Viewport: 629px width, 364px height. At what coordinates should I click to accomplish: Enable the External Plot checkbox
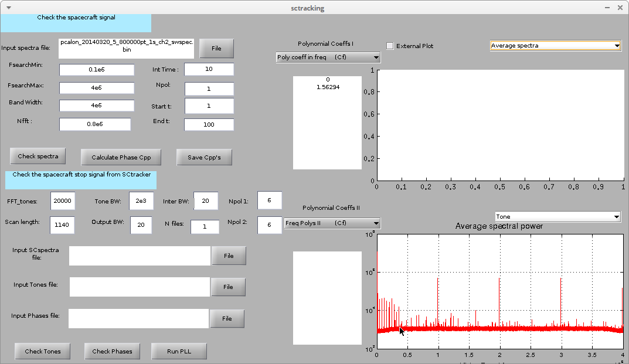390,46
